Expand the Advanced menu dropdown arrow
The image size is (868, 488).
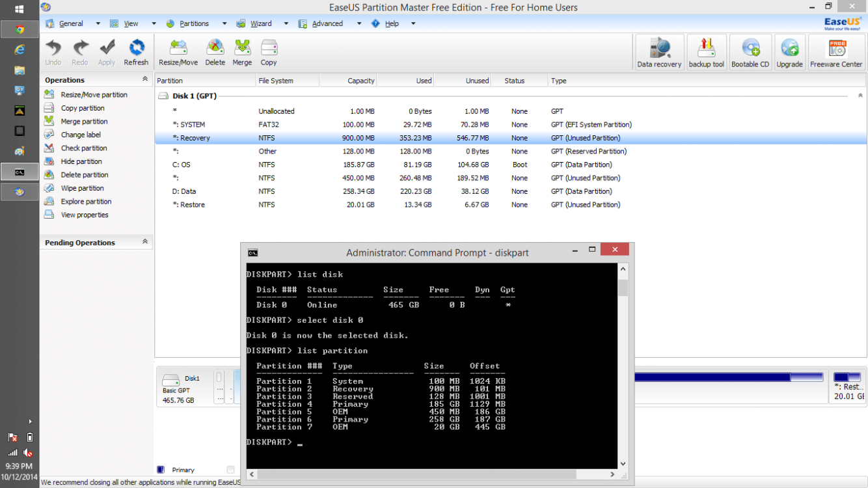359,23
